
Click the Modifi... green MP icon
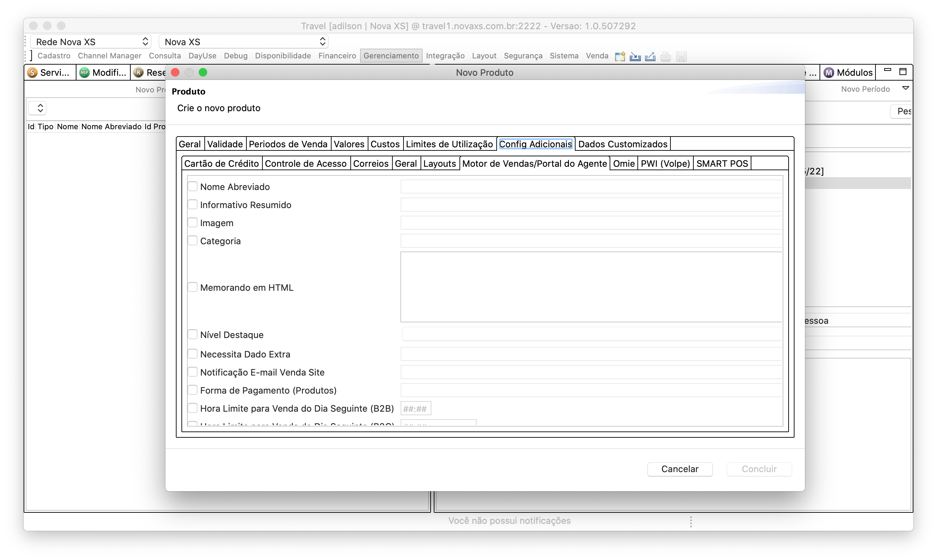tap(84, 73)
